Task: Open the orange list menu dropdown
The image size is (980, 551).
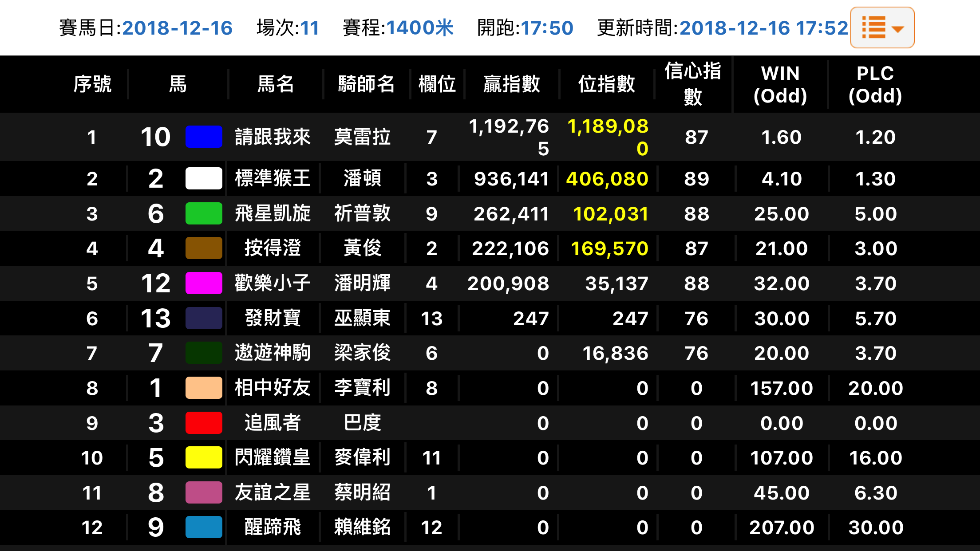Action: pos(881,28)
